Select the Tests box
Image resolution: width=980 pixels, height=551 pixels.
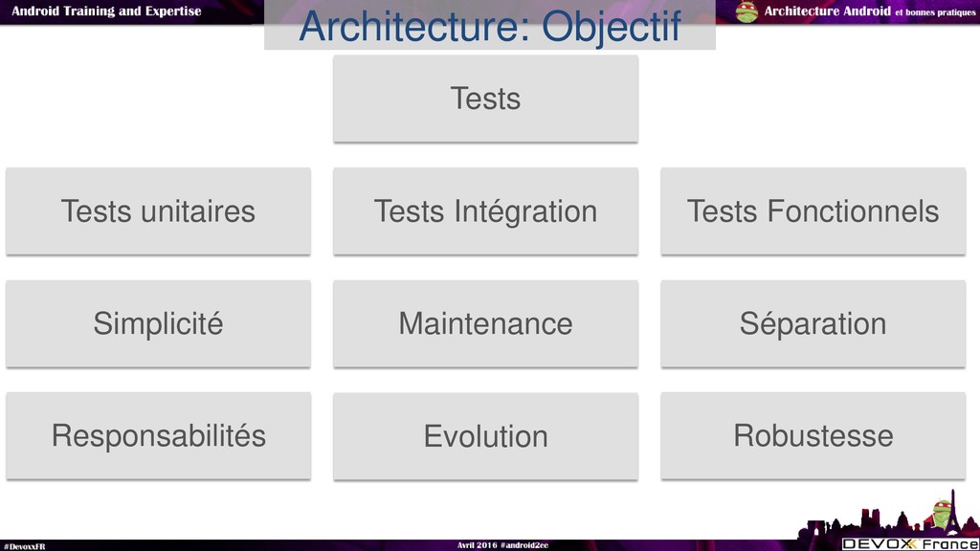[x=485, y=99]
